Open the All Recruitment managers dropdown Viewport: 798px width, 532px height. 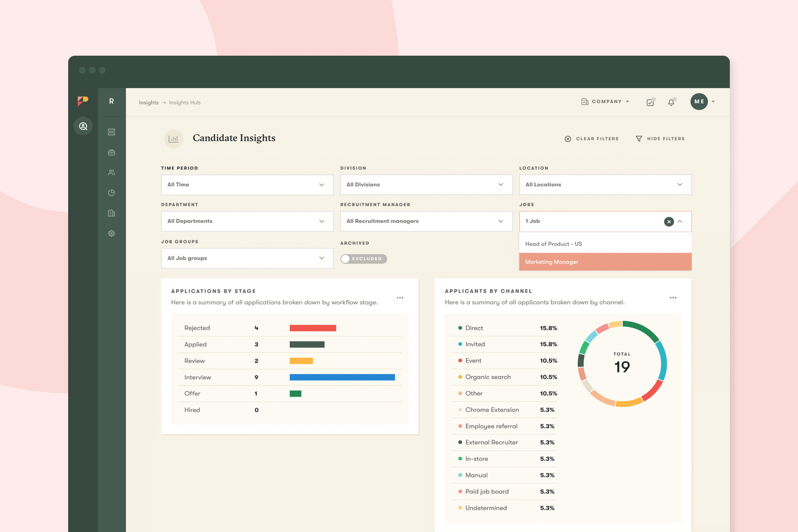(426, 221)
